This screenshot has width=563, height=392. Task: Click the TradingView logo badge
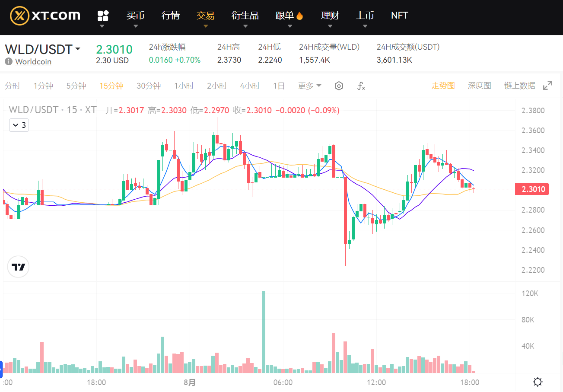[x=19, y=267]
